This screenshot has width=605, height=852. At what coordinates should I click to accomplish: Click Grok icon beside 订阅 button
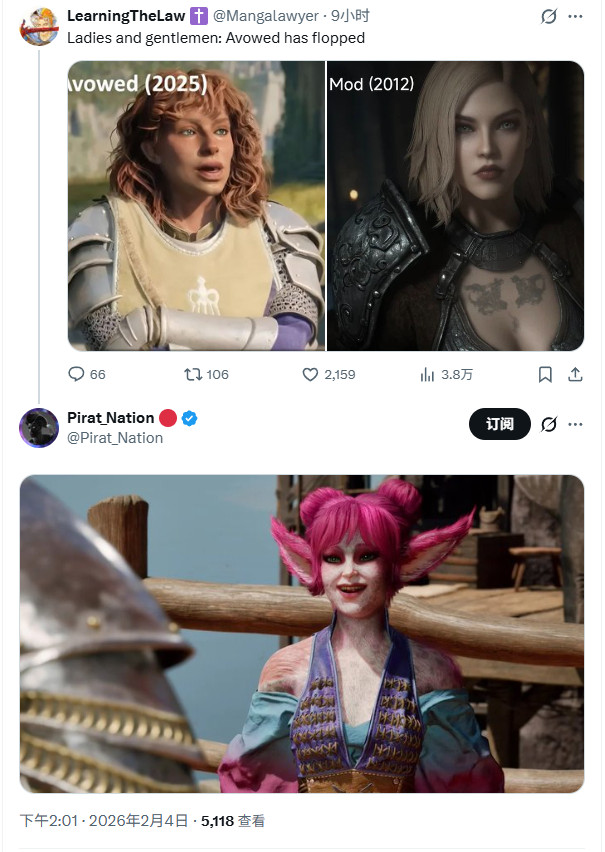click(x=548, y=424)
